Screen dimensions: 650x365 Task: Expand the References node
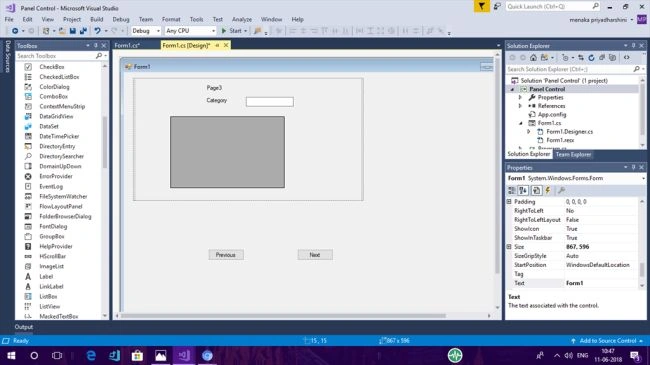click(x=520, y=106)
